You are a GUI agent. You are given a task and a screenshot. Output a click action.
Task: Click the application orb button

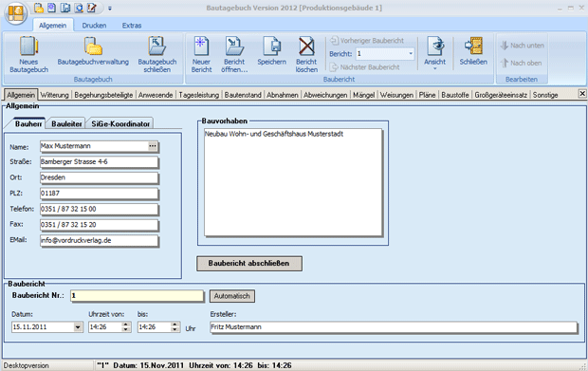click(x=16, y=13)
